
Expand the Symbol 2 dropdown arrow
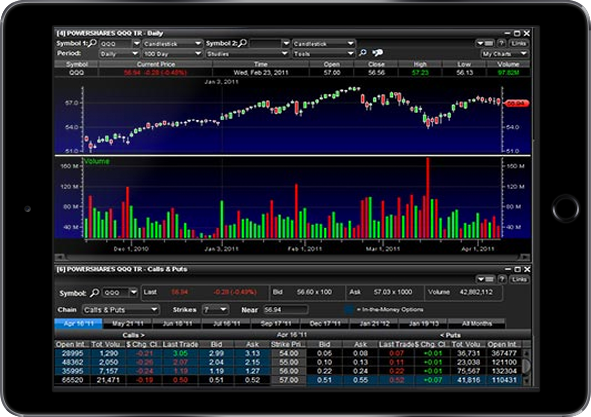[x=286, y=43]
